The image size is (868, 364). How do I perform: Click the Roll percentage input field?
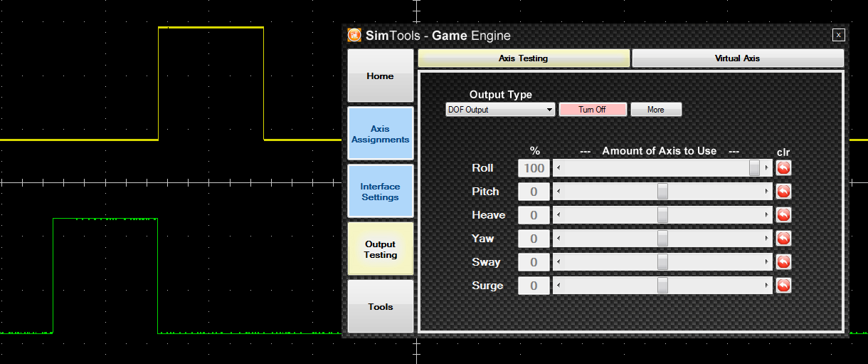(x=534, y=168)
